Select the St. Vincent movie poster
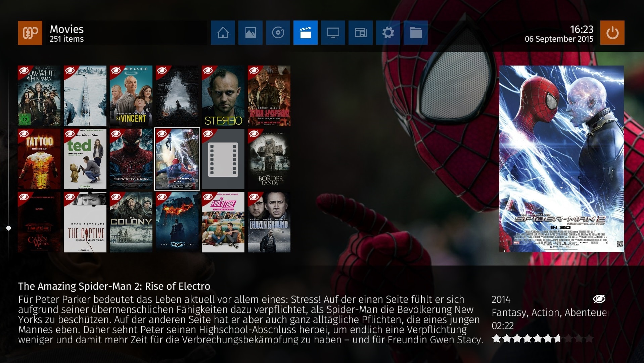The image size is (644, 363). 131,96
